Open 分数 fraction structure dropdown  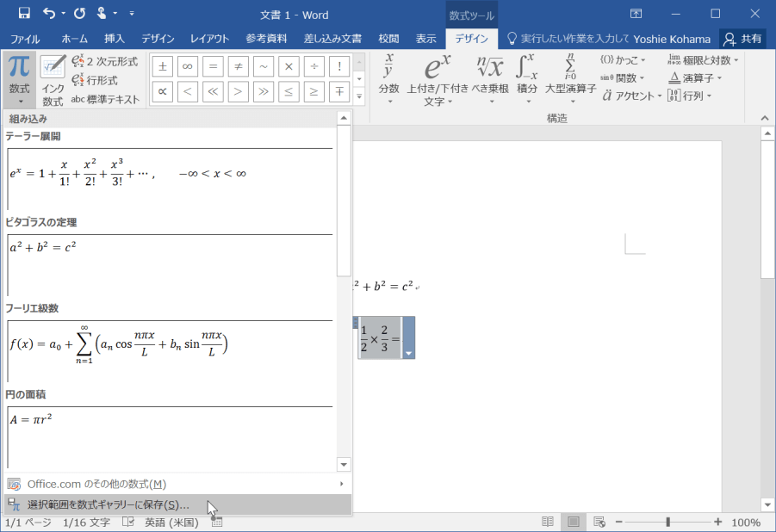click(389, 79)
